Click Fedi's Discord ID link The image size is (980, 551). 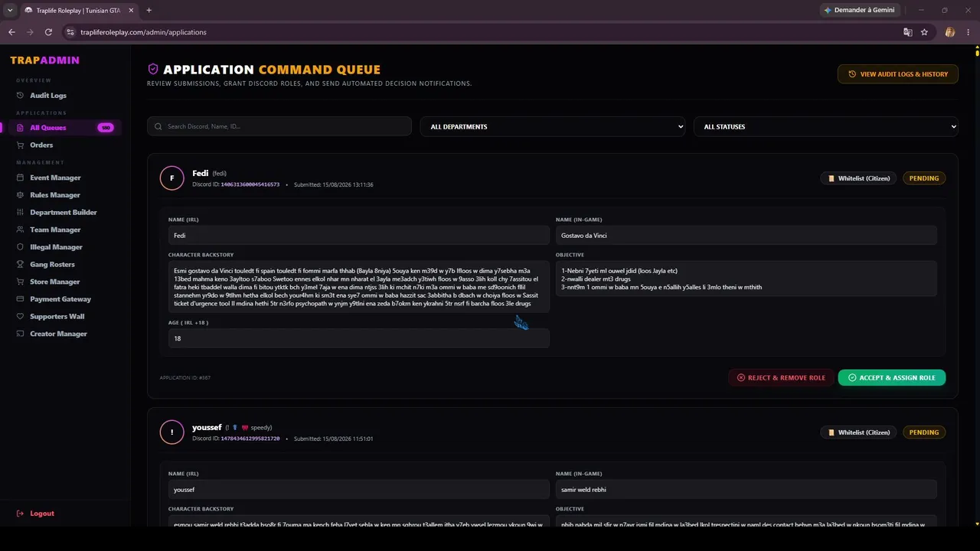[250, 184]
